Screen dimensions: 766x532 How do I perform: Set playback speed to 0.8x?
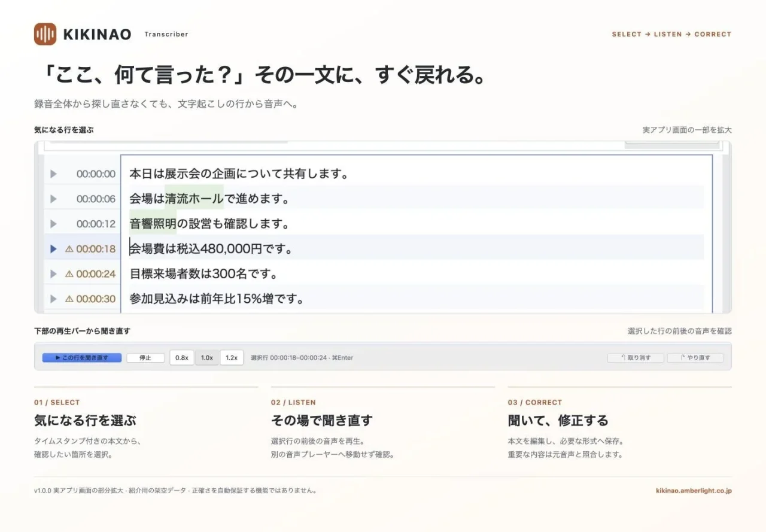click(181, 358)
